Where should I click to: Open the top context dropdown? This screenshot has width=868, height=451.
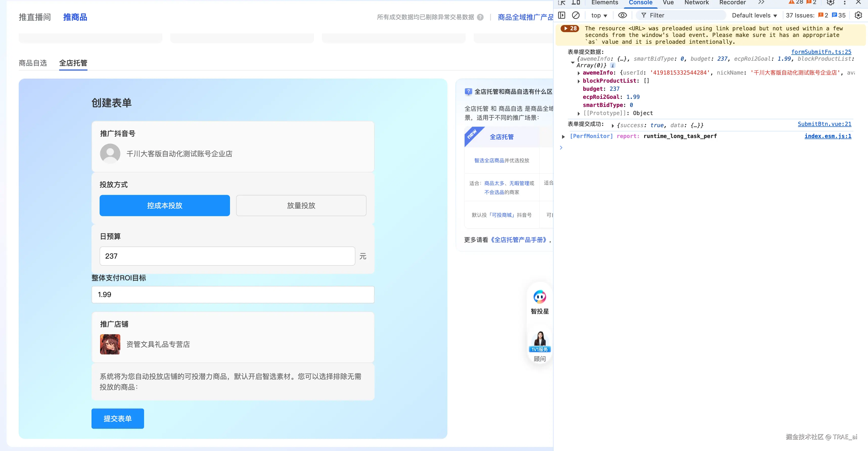(x=599, y=15)
